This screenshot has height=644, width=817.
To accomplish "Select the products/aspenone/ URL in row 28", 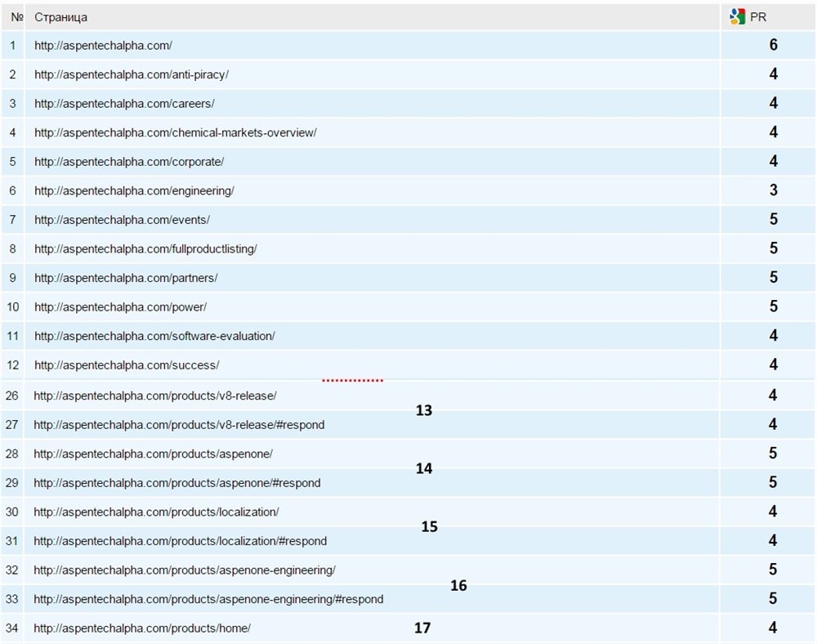I will tap(154, 454).
